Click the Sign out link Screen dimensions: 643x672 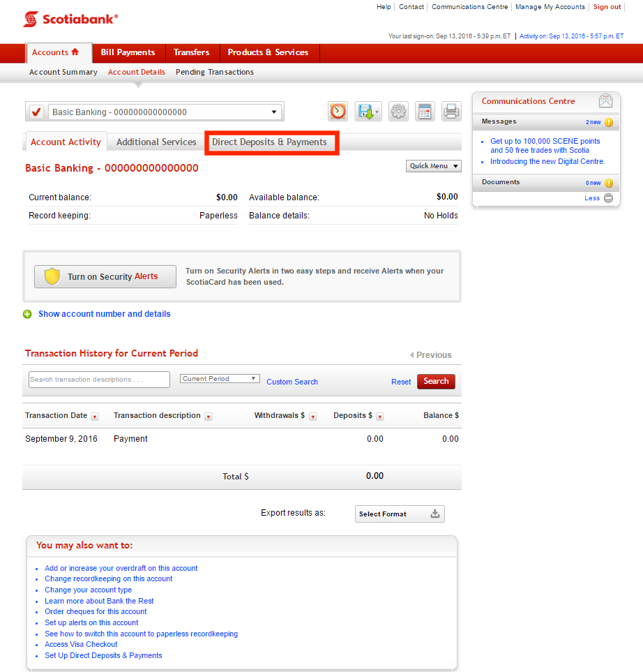point(607,7)
